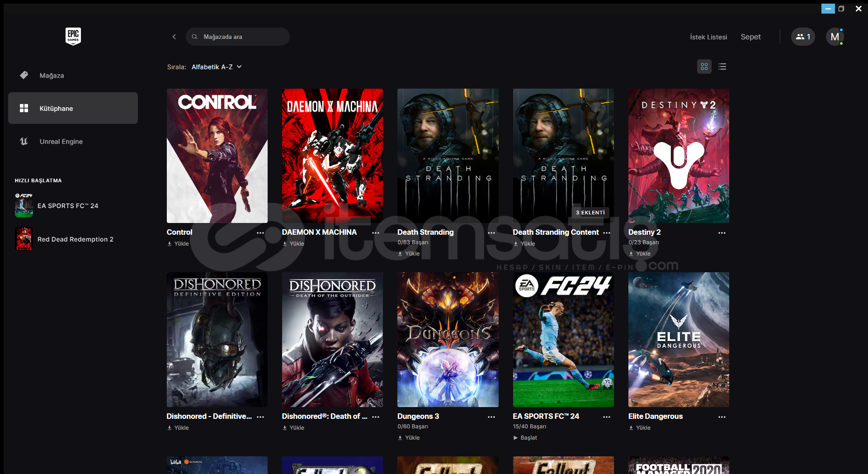
Task: Click the search magnifier icon
Action: pyautogui.click(x=194, y=37)
